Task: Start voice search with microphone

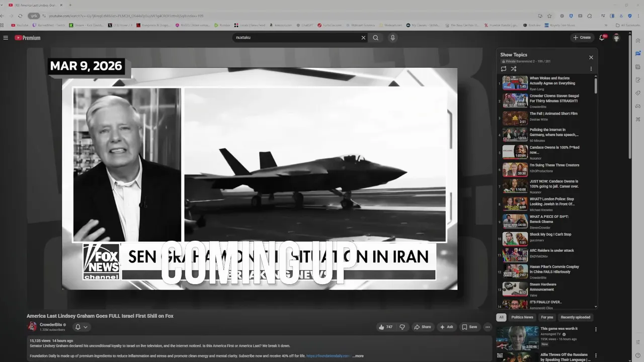Action: pos(393,38)
